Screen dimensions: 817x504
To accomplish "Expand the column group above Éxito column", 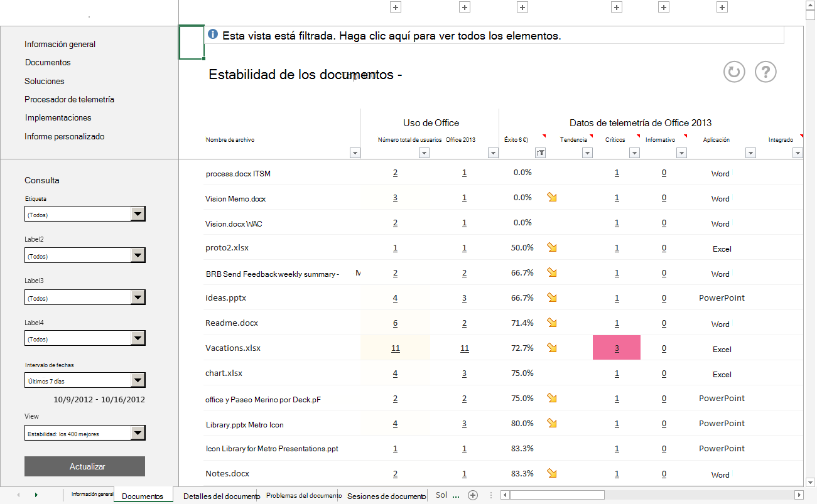I will pos(522,7).
